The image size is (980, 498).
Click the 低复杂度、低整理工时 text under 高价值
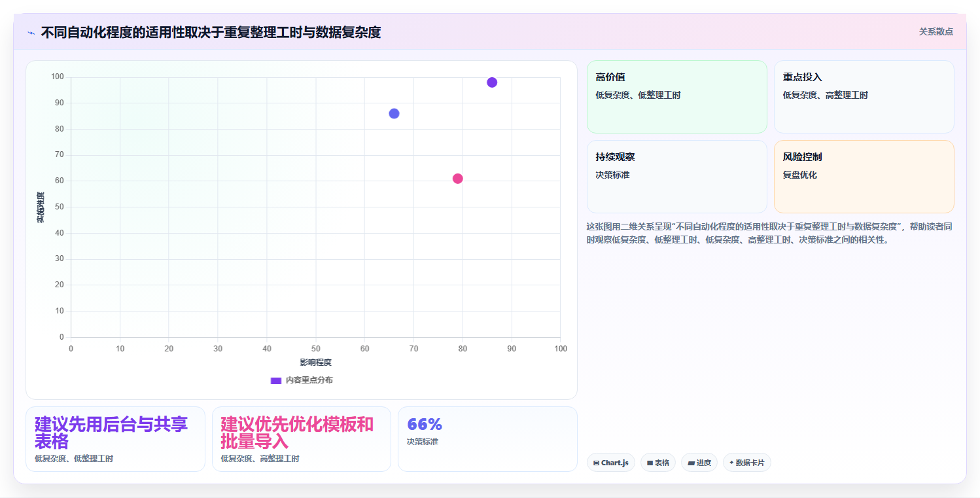pos(638,95)
